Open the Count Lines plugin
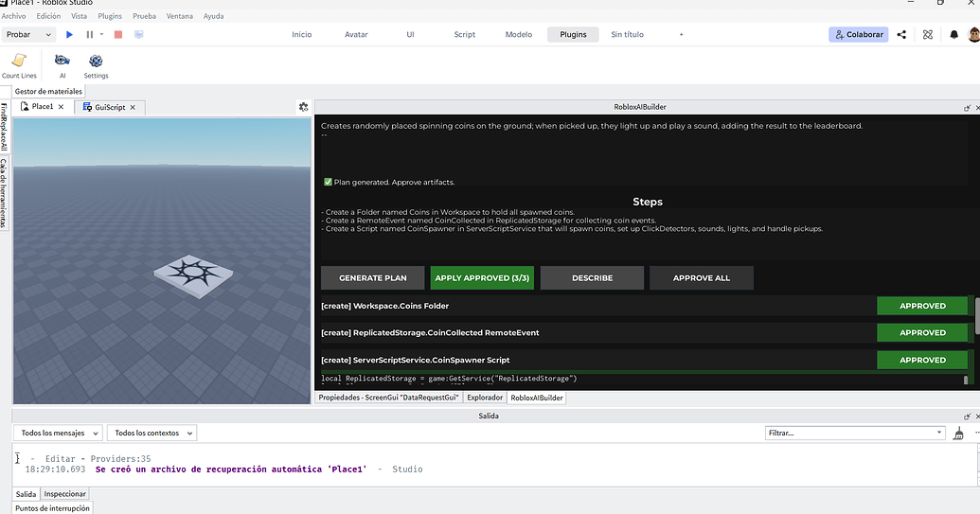 pos(19,65)
